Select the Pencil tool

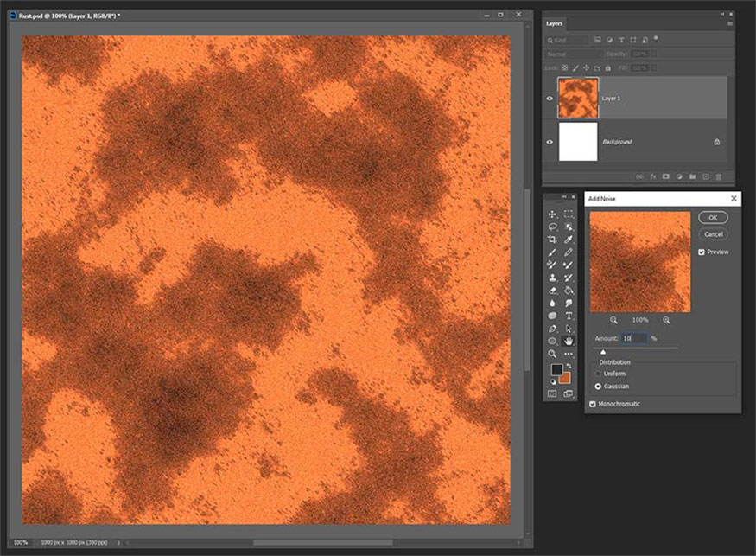569,252
